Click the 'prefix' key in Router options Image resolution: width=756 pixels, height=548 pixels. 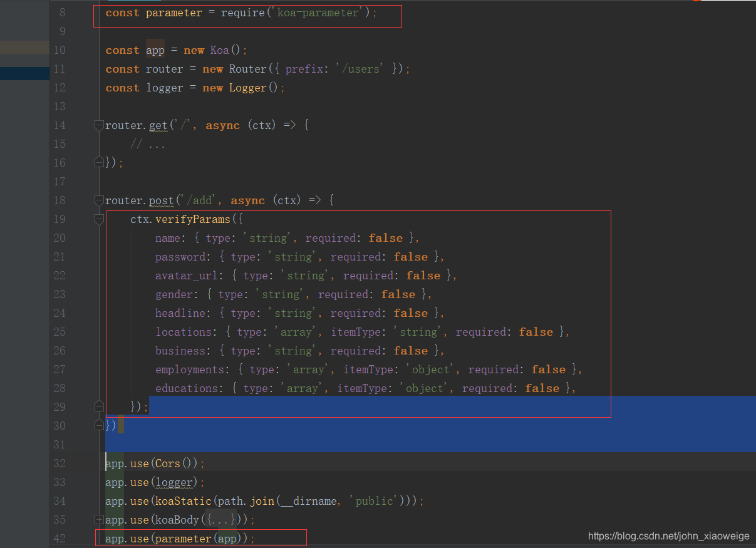click(x=304, y=69)
